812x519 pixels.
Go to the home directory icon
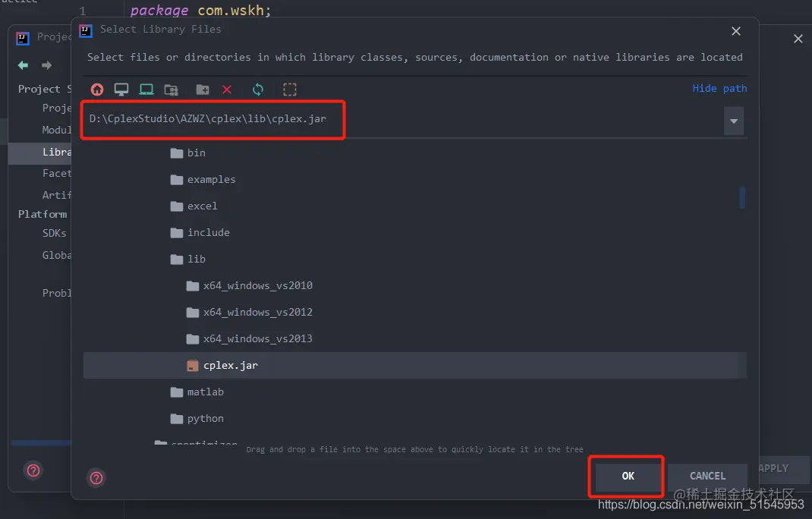(x=97, y=90)
